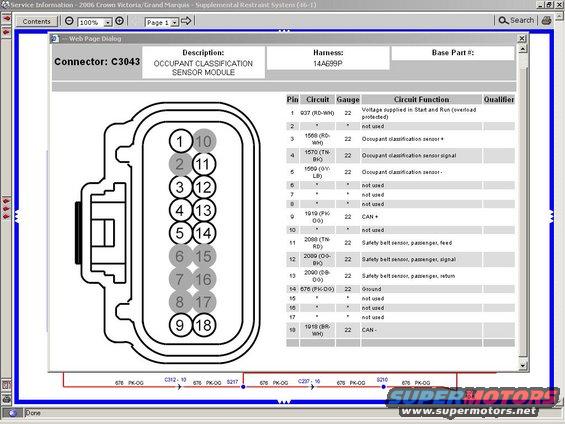The image size is (565, 424).
Task: Click the topmost red arrow sidebar icon
Action: pos(6,18)
